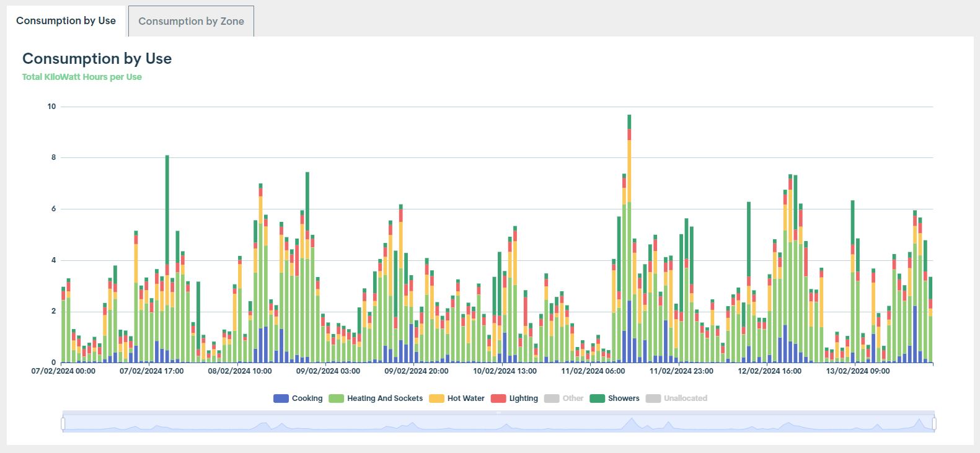Toggle the Lighting legend label
980x453 pixels.
coord(523,398)
